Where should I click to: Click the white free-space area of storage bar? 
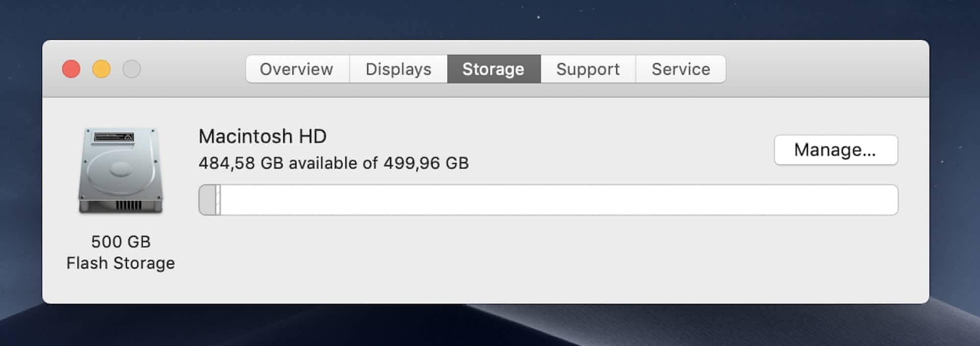559,200
